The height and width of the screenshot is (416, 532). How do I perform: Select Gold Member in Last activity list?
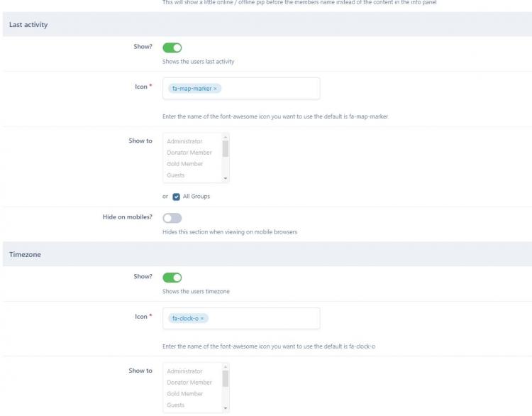pyautogui.click(x=184, y=164)
